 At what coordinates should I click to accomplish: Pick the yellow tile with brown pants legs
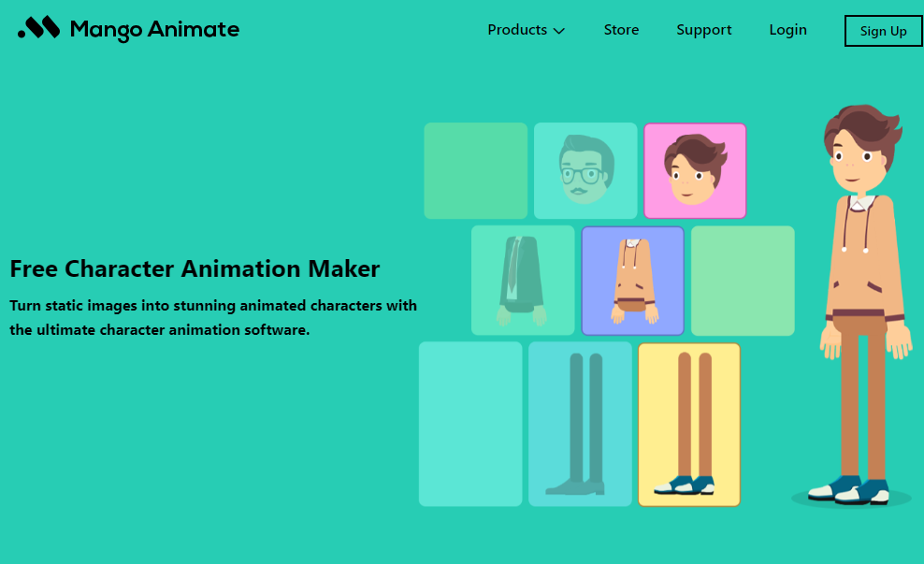pos(689,425)
